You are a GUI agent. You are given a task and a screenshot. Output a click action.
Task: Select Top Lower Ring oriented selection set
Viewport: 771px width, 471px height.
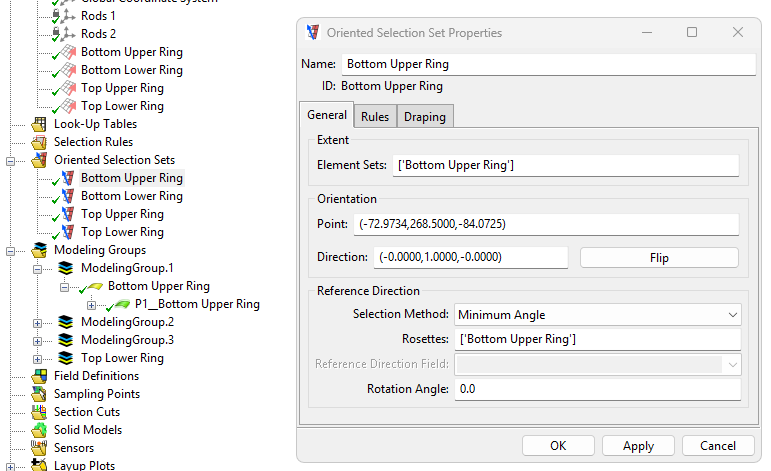pyautogui.click(x=122, y=232)
